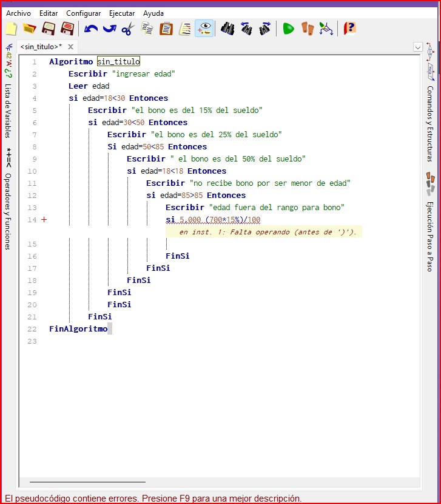Start step-by-step execution with footprints icon

[x=308, y=29]
